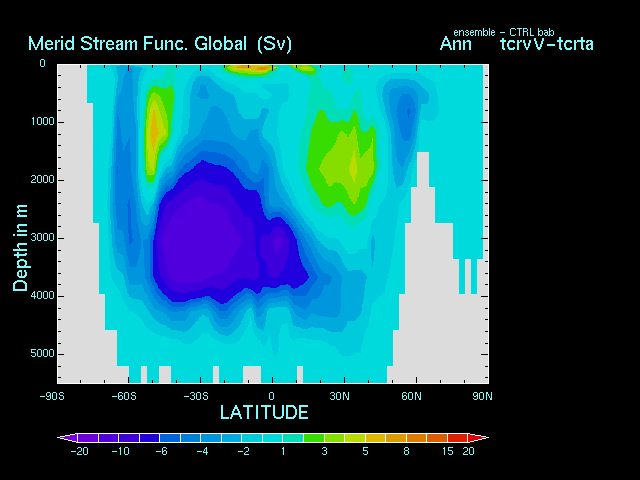640x480 pixels.
Task: Click latitude tick label '-90S'
Action: 52,396
